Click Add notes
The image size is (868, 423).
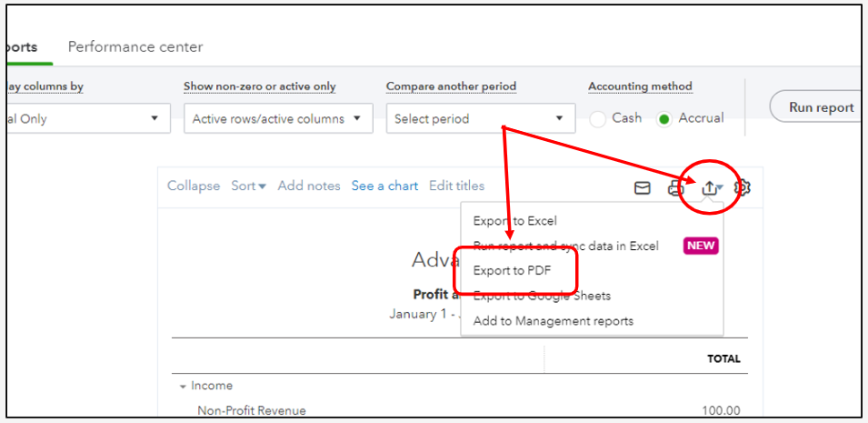pyautogui.click(x=309, y=186)
